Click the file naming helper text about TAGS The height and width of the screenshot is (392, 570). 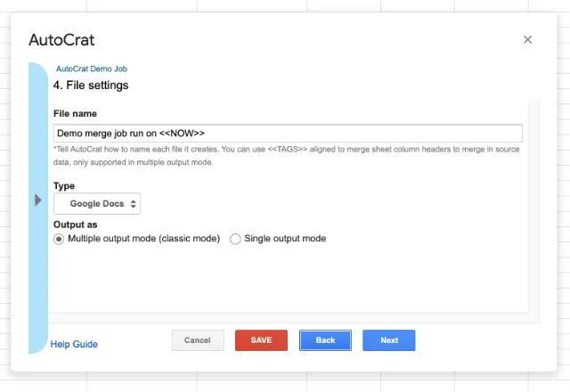(287, 156)
